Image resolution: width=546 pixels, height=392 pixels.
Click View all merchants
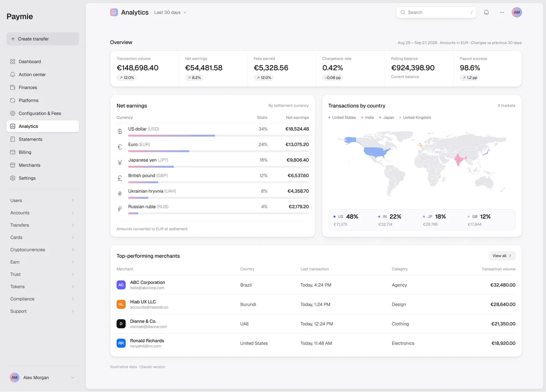[502, 256]
